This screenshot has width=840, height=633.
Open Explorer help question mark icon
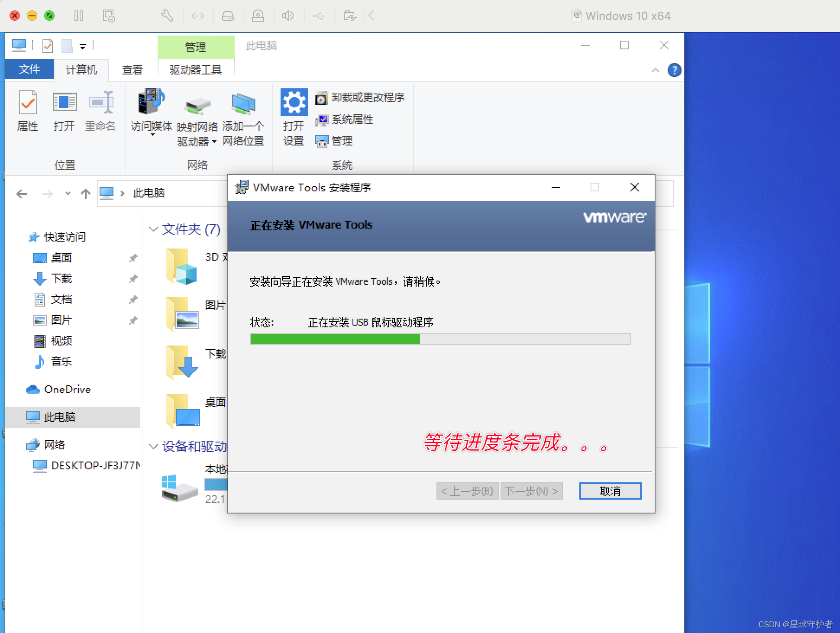[x=674, y=70]
